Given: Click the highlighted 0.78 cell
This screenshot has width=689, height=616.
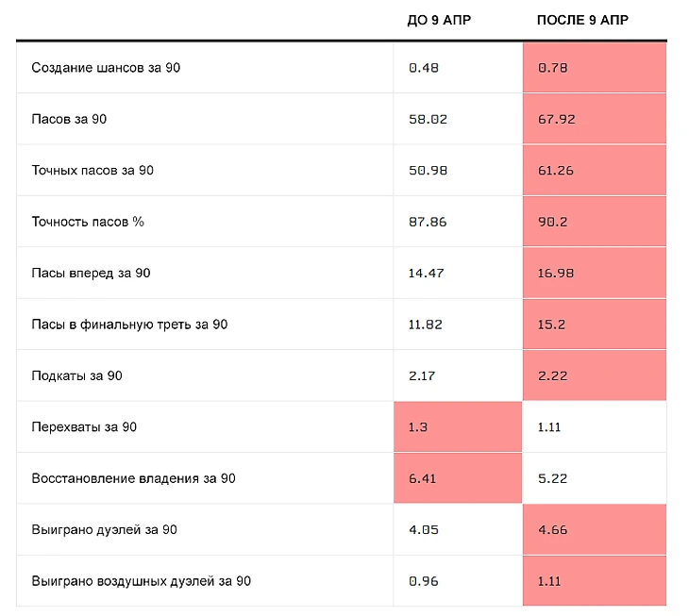Looking at the screenshot, I should coord(595,68).
